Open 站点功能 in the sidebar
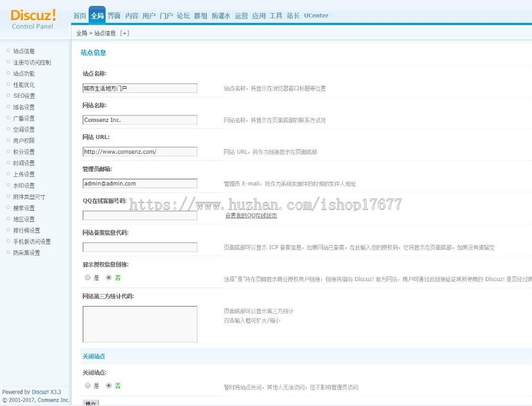The image size is (532, 406). [24, 73]
